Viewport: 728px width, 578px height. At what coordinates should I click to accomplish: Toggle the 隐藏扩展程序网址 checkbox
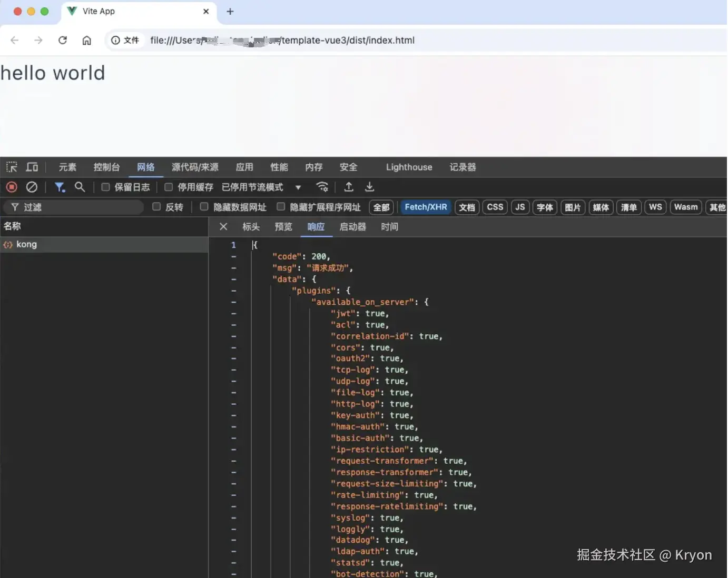point(281,207)
